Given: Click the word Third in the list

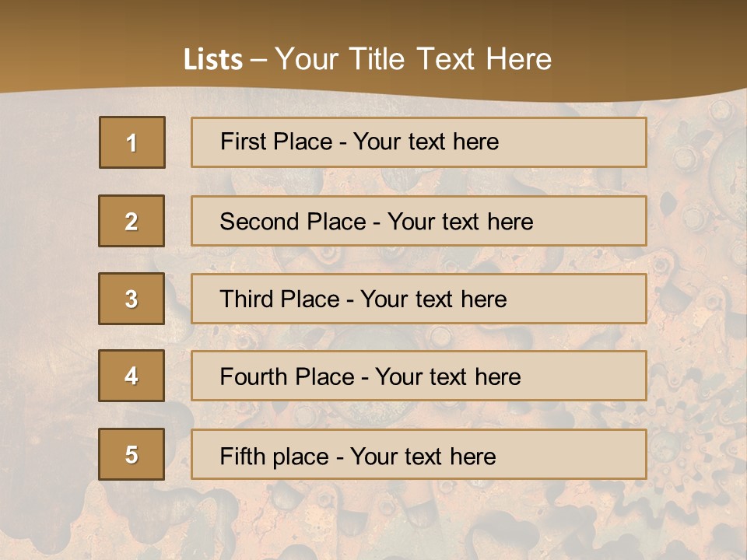Looking at the screenshot, I should click(x=247, y=299).
